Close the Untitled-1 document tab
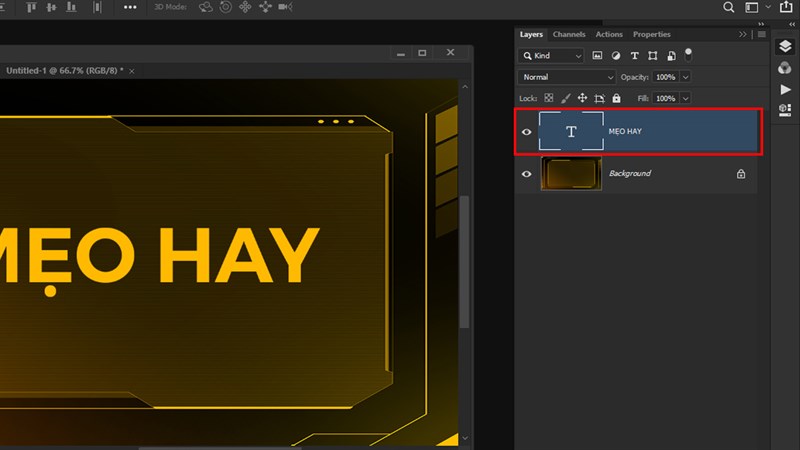800x450 pixels. 132,71
